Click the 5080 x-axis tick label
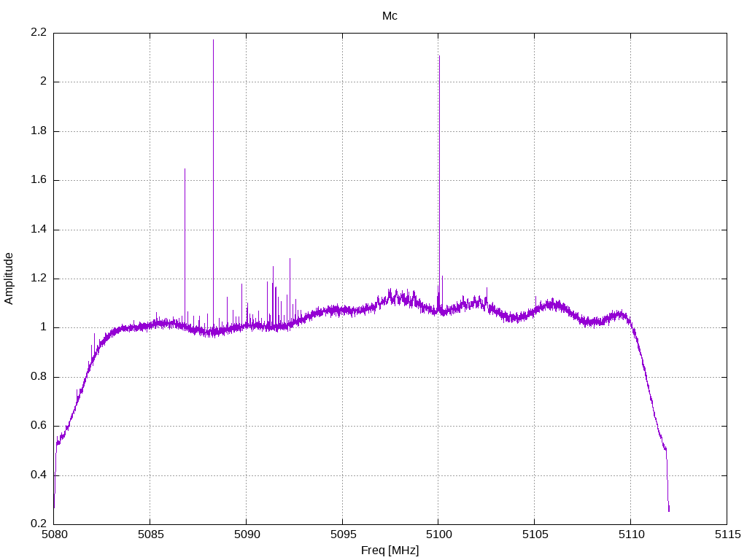 54,534
